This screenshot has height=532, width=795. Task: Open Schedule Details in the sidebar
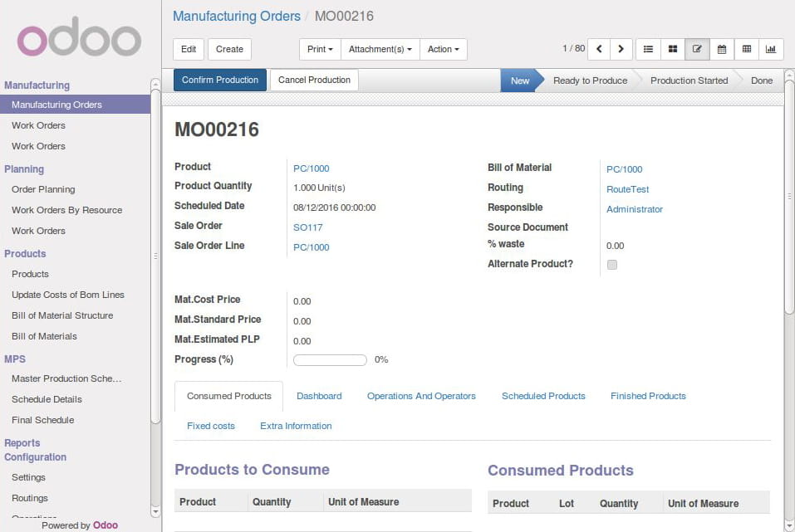pos(47,400)
